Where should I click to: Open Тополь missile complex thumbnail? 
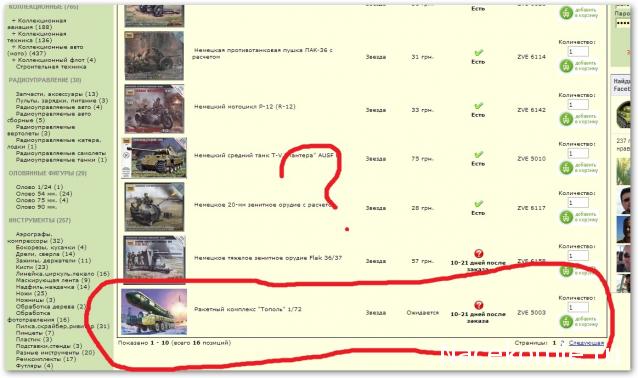154,312
